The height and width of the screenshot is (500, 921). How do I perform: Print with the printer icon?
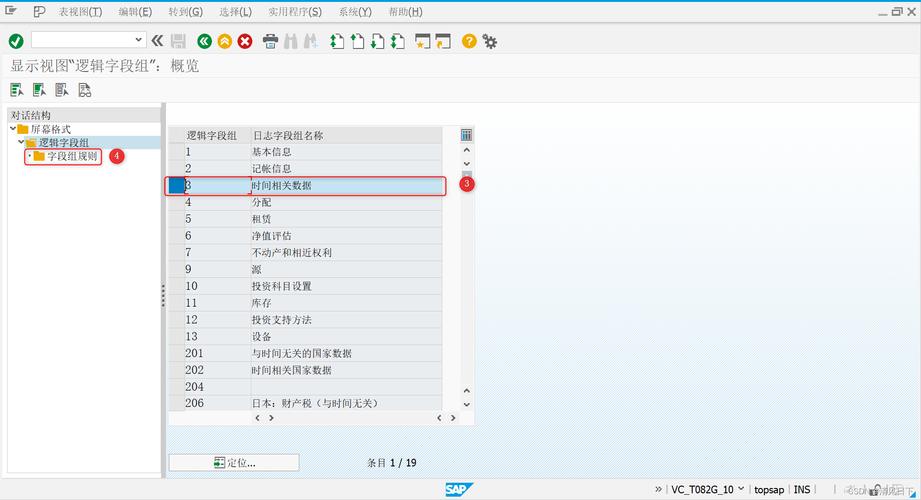270,41
